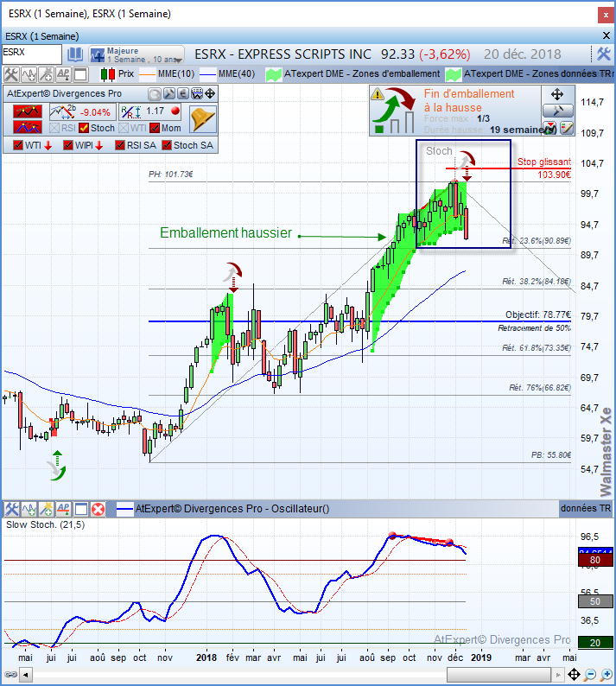The width and height of the screenshot is (616, 686).
Task: Add indicator to the oscillator panel
Action: click(29, 509)
